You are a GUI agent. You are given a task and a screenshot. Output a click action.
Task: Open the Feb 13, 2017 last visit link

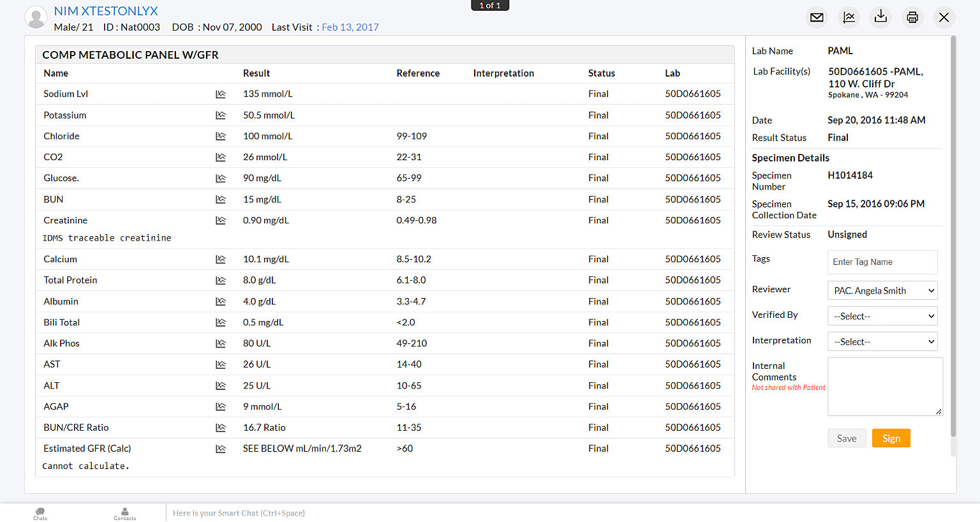[350, 27]
